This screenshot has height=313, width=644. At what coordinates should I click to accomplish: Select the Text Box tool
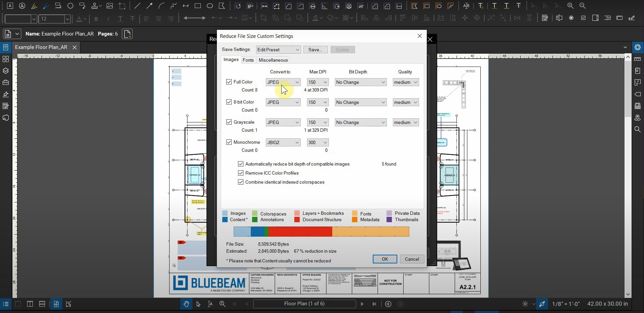tap(10, 6)
